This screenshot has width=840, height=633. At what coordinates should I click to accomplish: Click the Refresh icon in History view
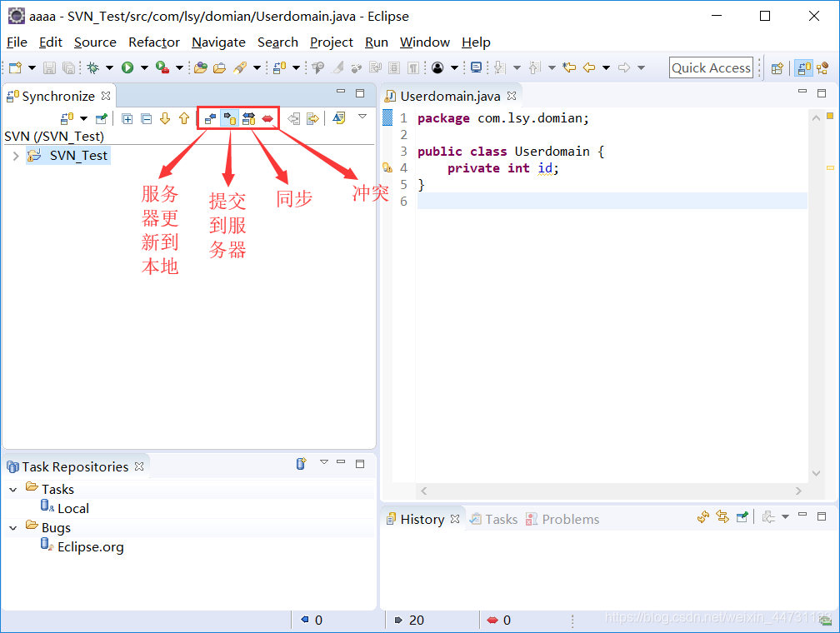703,516
